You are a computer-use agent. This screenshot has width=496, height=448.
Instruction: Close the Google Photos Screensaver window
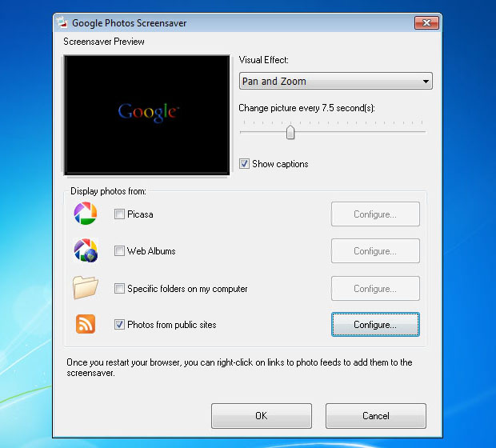[426, 22]
